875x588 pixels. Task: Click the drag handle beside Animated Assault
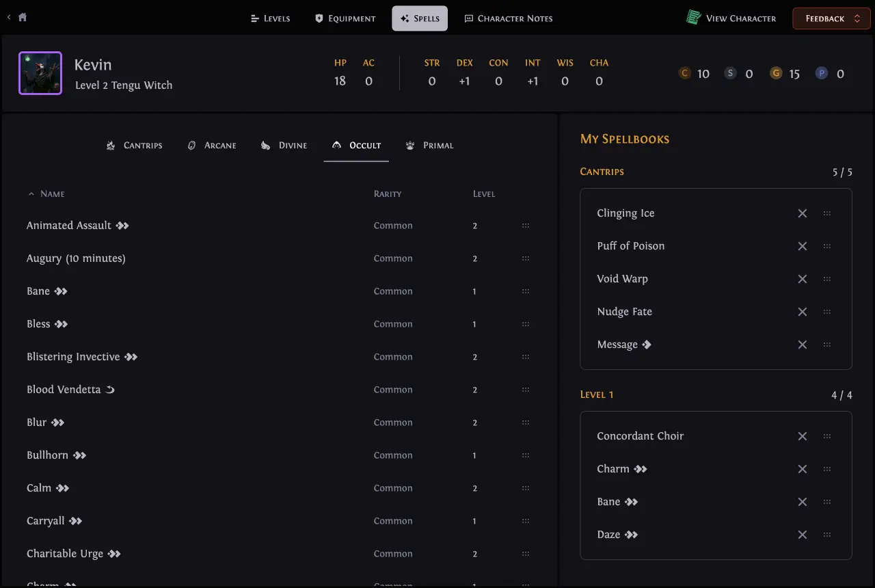526,226
